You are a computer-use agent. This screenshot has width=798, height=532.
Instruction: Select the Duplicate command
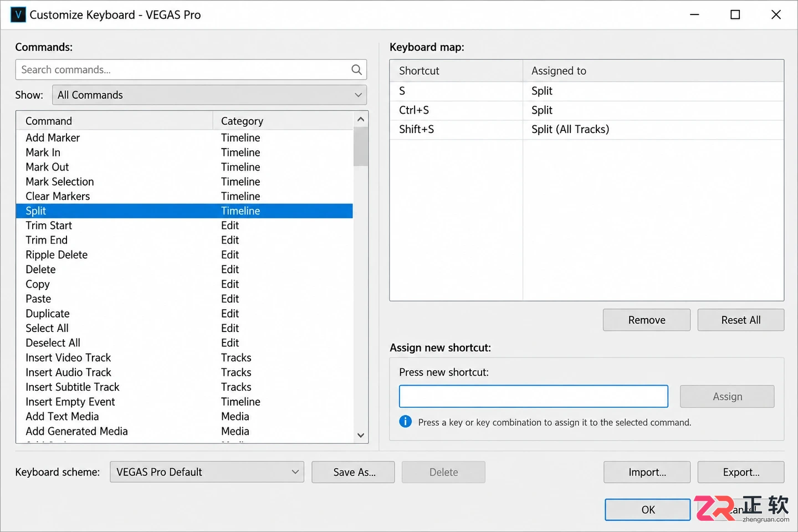pyautogui.click(x=185, y=314)
